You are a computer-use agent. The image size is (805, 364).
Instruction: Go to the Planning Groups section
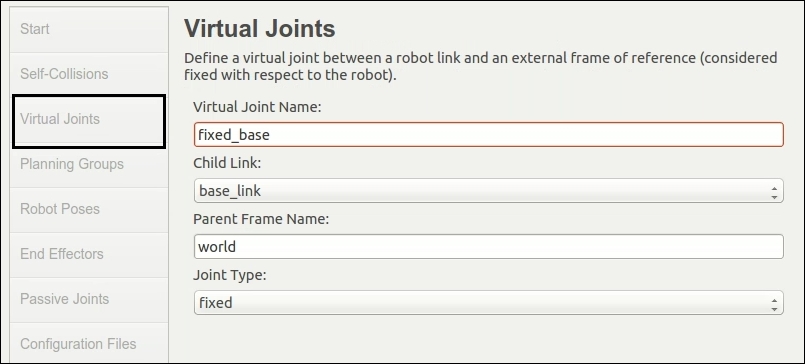coord(89,165)
